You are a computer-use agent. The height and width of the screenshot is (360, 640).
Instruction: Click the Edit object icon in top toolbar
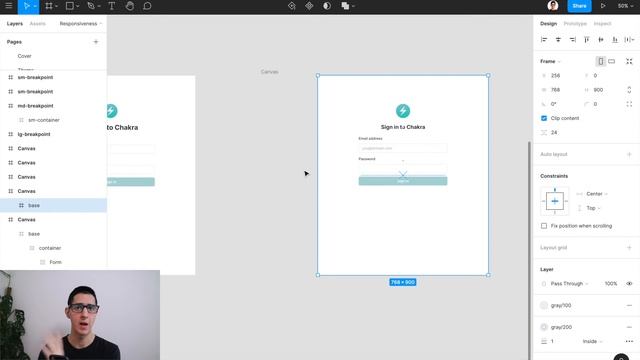point(291,6)
